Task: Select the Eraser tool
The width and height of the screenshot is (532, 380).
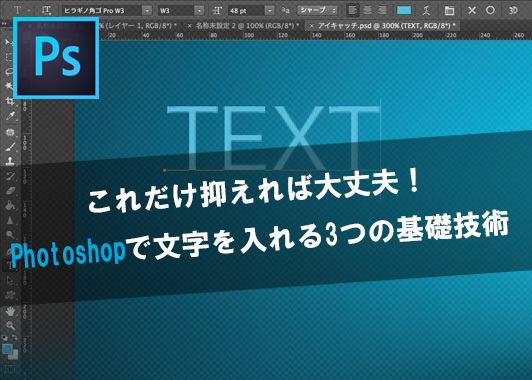Action: [10, 190]
